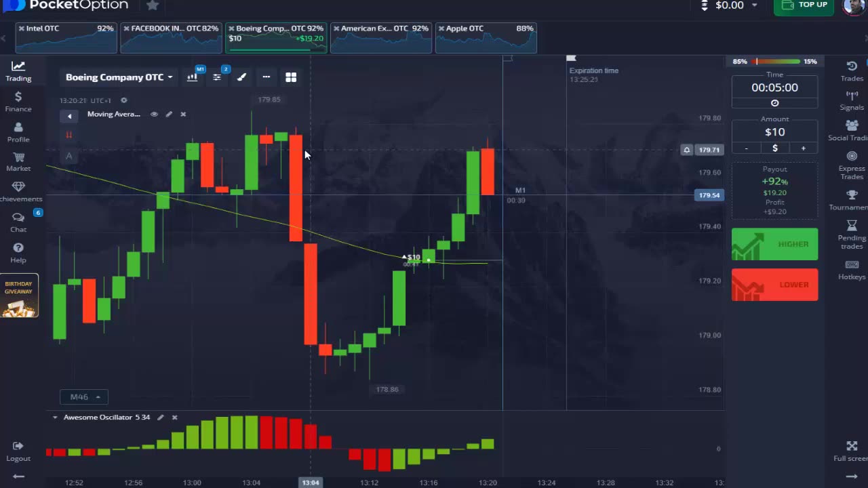Click the HIGHER trade button
Image resolution: width=868 pixels, height=488 pixels.
[774, 244]
